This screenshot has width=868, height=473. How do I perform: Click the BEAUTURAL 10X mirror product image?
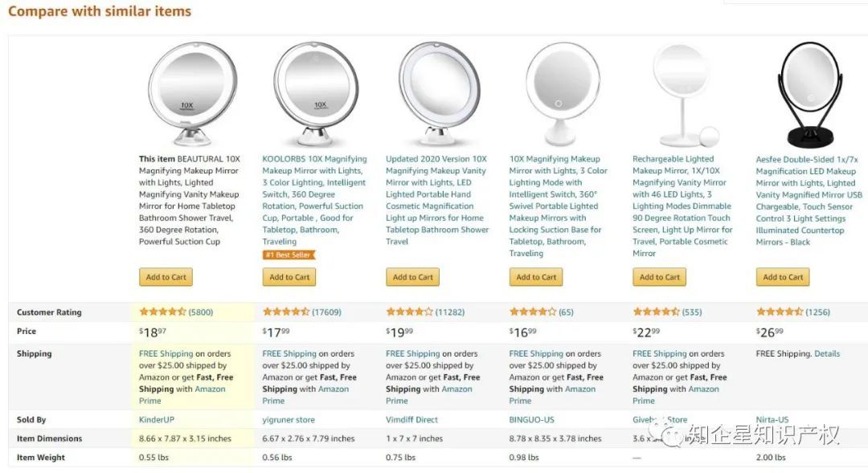pyautogui.click(x=191, y=93)
